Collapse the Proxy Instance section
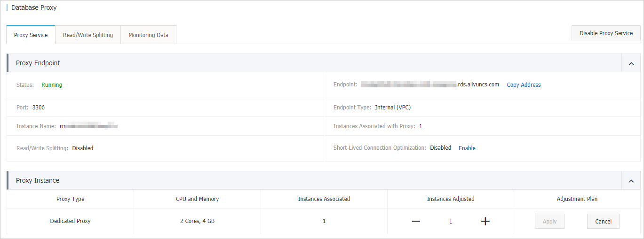644x239 pixels. pos(631,181)
